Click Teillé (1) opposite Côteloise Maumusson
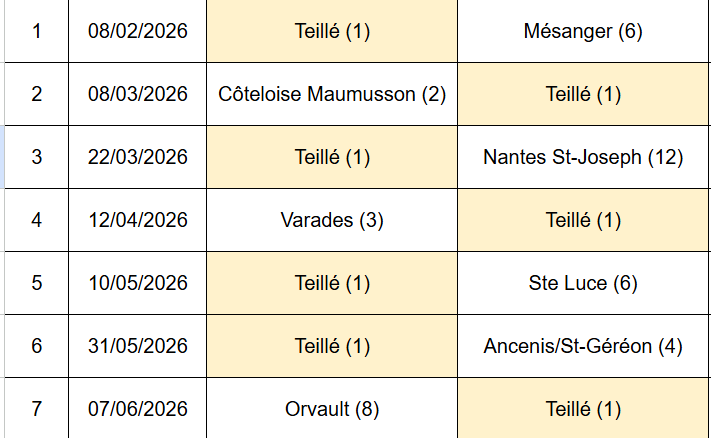This screenshot has height=438, width=711. (583, 94)
